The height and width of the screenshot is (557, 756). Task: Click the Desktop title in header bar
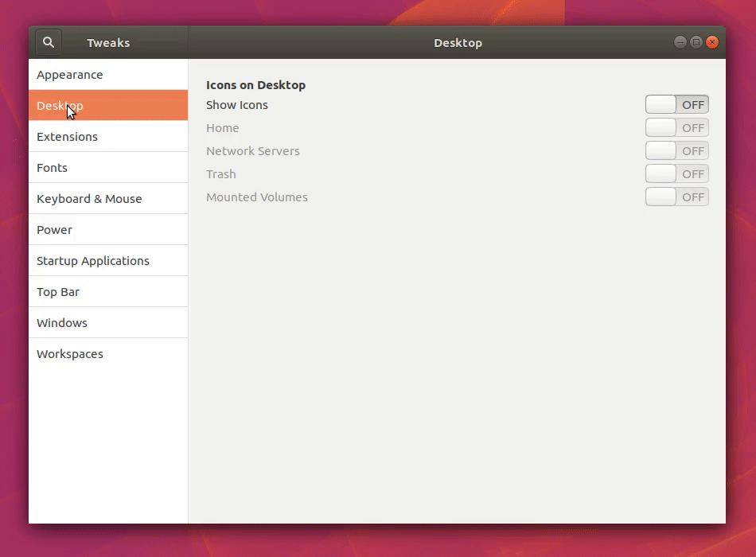coord(458,43)
